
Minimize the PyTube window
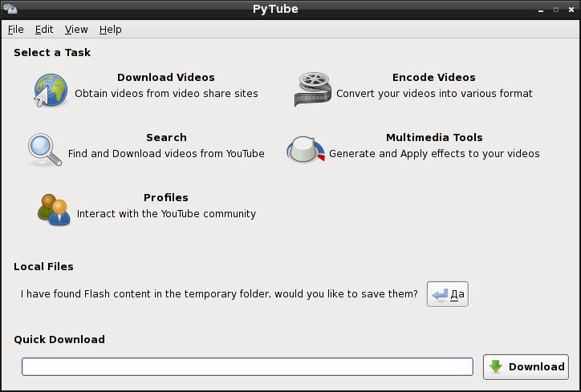[541, 10]
